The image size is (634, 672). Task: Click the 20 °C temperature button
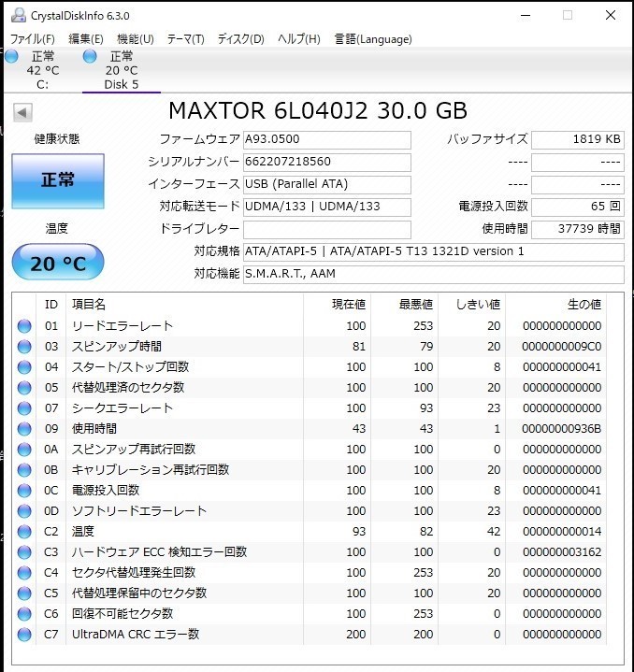click(x=58, y=263)
